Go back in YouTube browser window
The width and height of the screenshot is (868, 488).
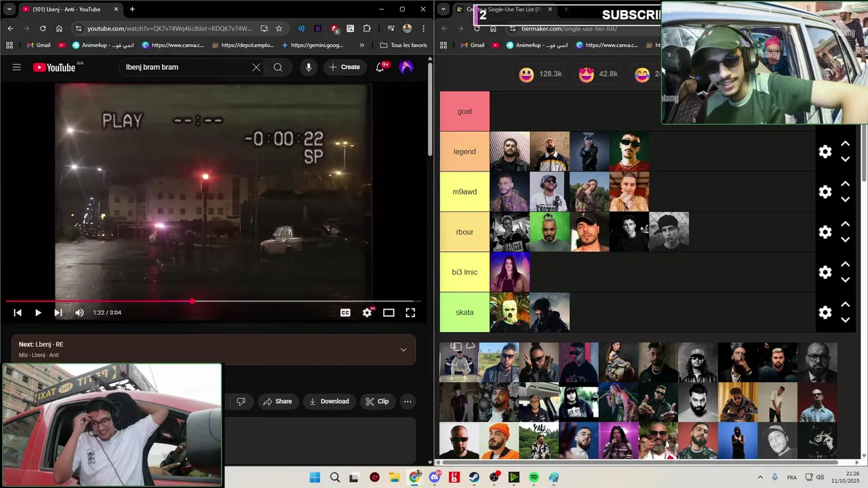coord(10,28)
